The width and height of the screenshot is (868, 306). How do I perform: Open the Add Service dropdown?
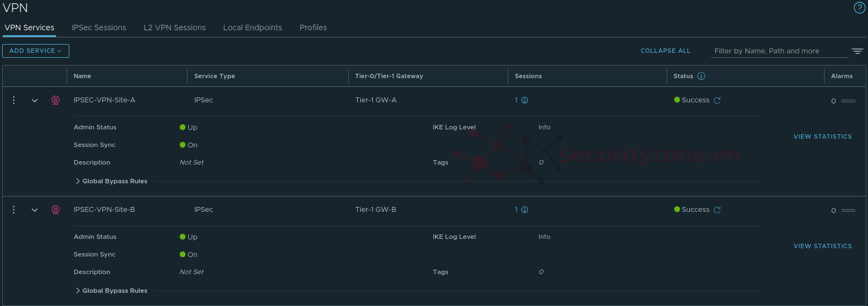[x=36, y=51]
